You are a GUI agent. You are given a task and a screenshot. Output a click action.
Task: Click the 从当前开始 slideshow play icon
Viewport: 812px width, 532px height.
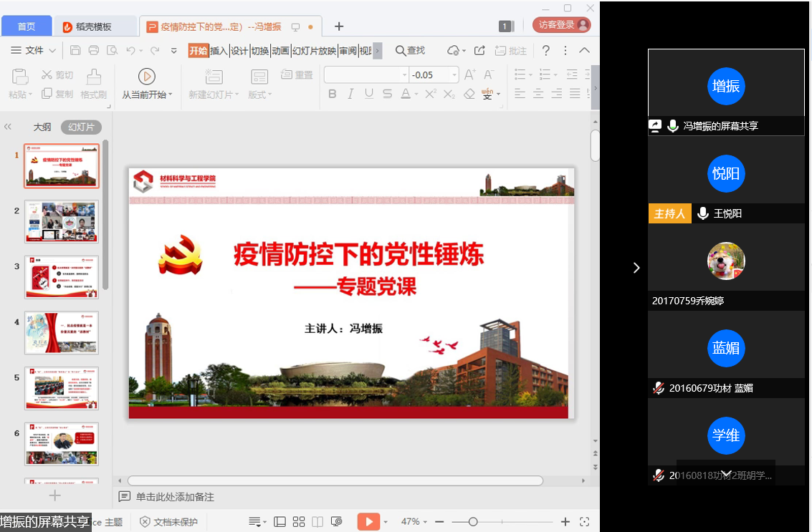[146, 76]
